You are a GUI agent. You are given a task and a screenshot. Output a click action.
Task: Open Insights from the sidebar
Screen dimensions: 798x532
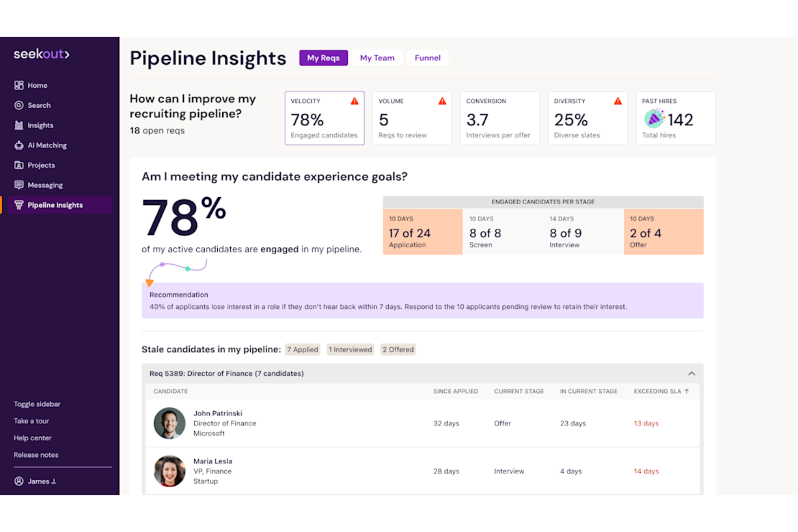[x=19, y=125]
